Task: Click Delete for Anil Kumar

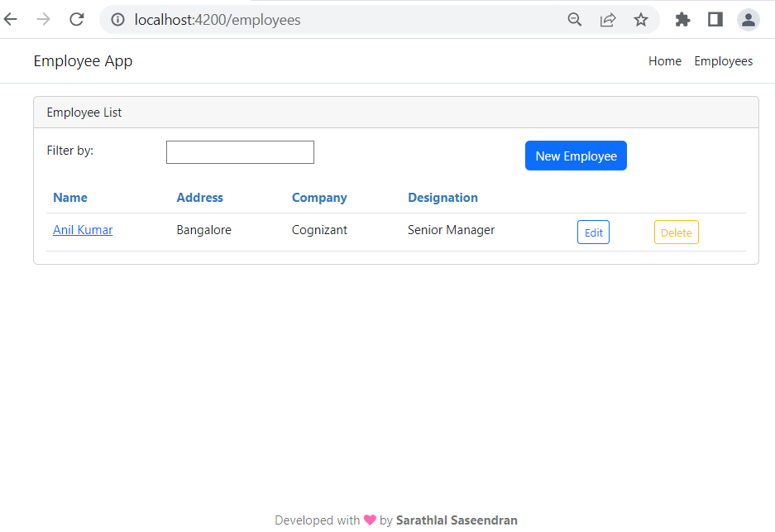Action: point(676,232)
